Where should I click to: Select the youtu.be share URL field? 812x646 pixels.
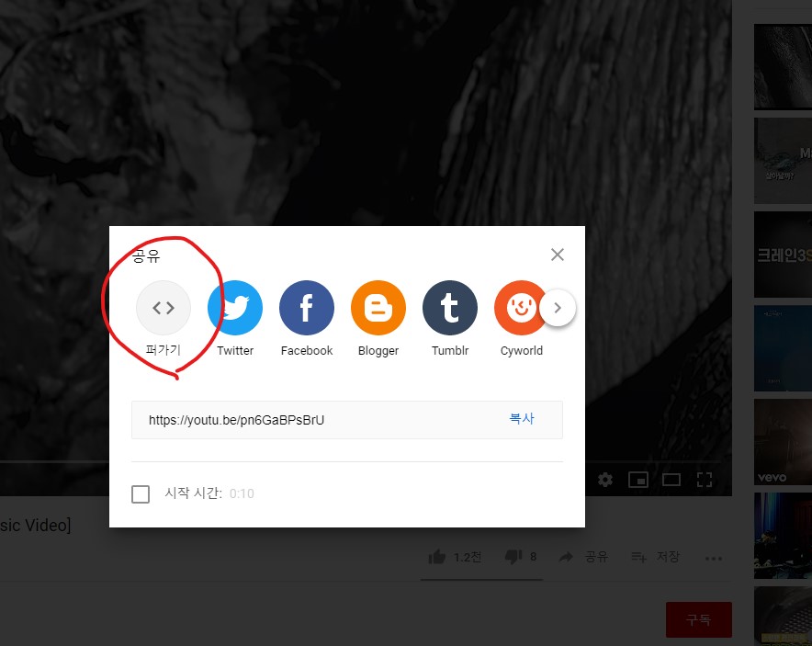pos(347,420)
